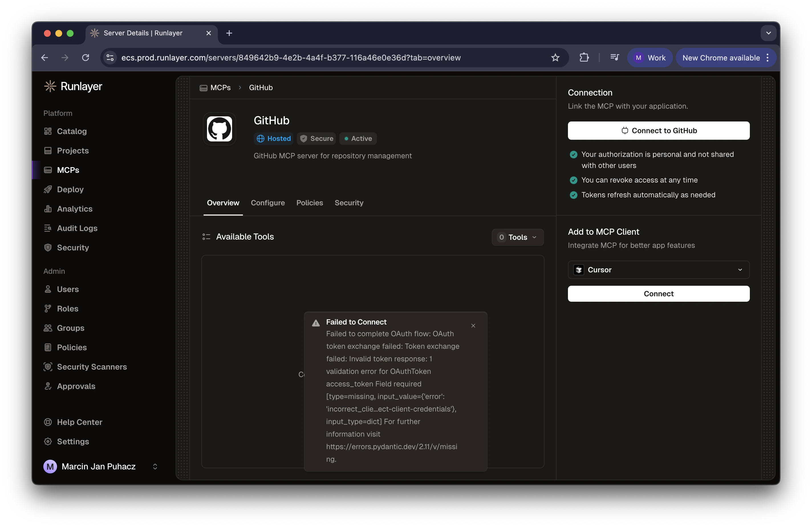Open Projects in the sidebar
This screenshot has height=527, width=812.
tap(73, 151)
